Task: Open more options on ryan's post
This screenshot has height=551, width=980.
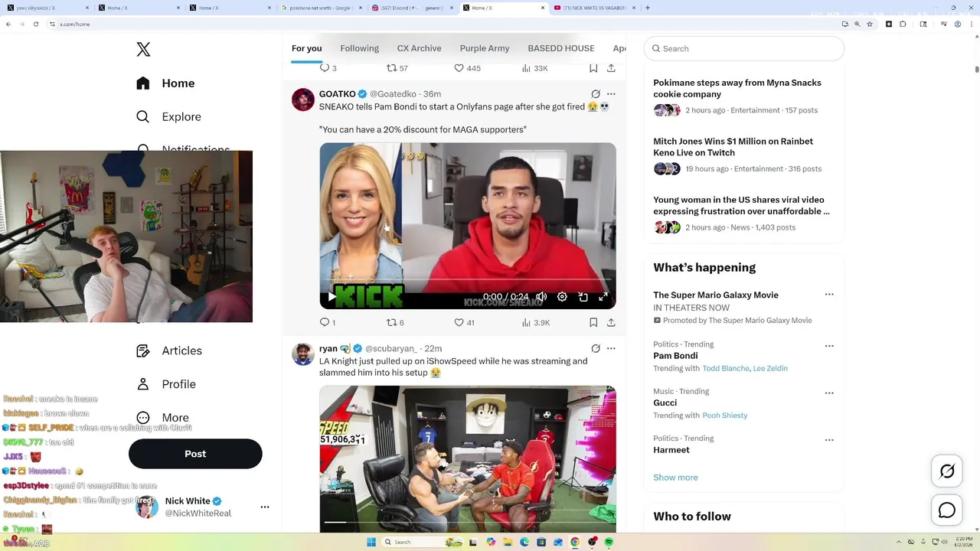Action: click(x=611, y=348)
